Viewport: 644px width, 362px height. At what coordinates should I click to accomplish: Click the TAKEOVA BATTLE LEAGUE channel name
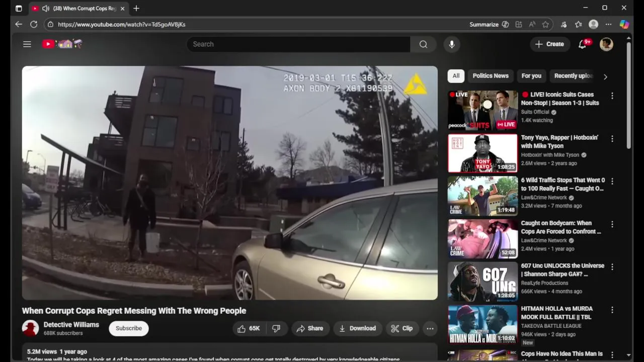pyautogui.click(x=551, y=326)
